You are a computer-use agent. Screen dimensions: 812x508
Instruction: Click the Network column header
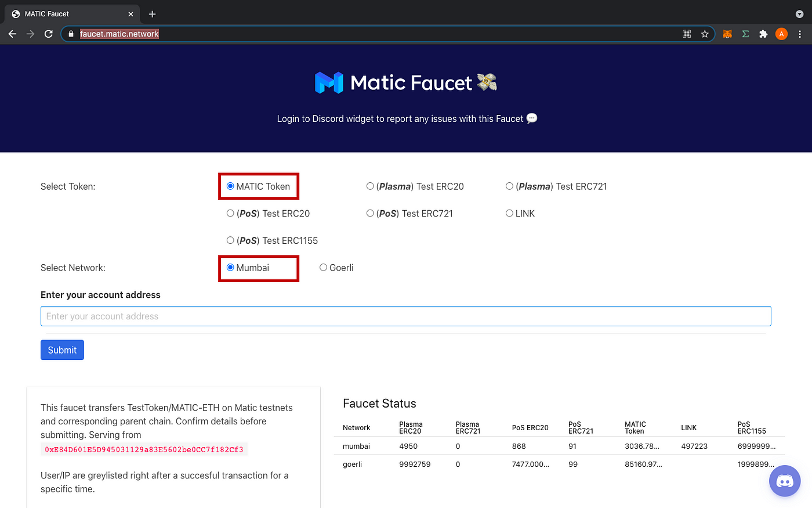tap(356, 428)
